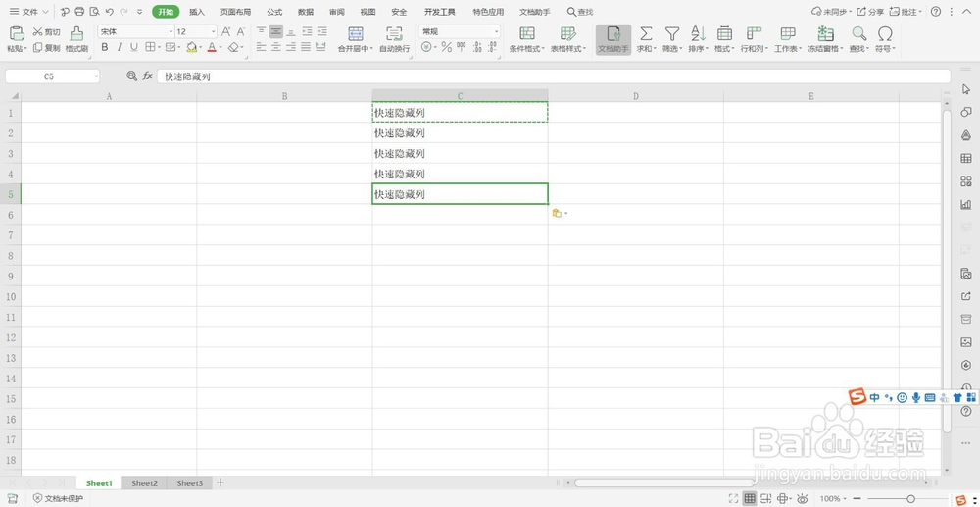Screen dimensions: 980x507
Task: Click the AutoSum sigma icon
Action: click(x=646, y=33)
